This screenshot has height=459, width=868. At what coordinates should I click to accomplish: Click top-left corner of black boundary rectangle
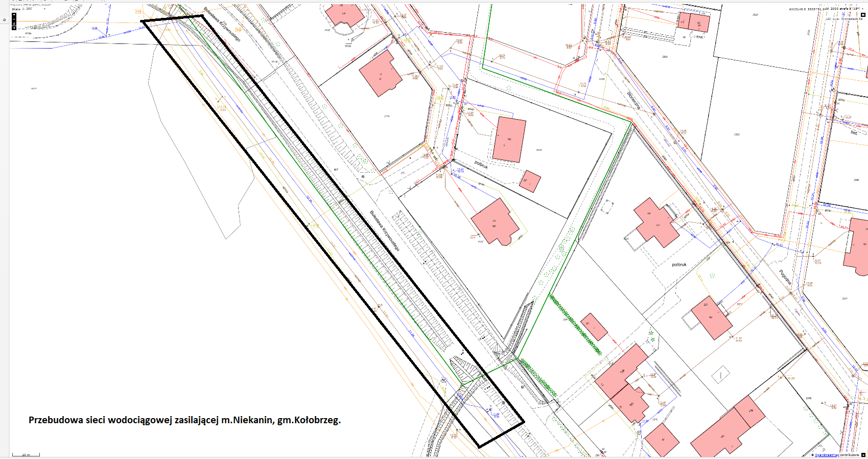click(x=142, y=21)
